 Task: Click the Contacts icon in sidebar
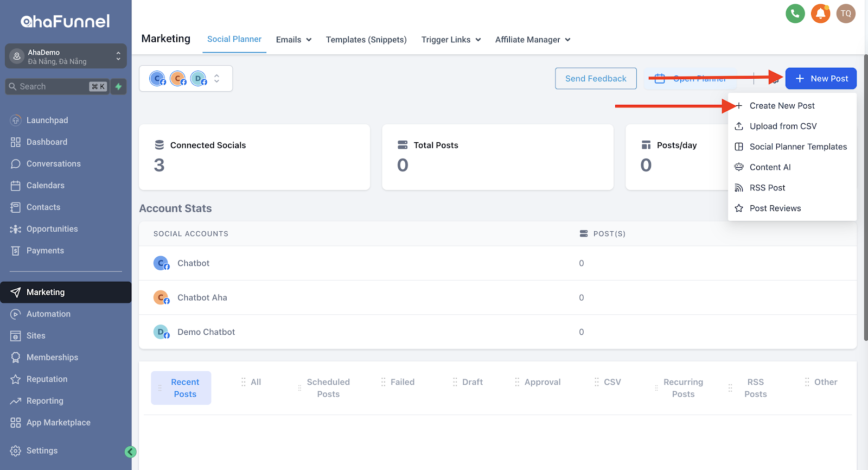point(16,207)
